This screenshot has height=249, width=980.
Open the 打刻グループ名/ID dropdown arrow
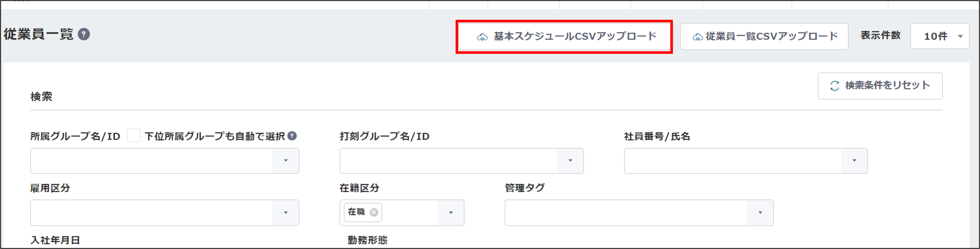coord(570,161)
